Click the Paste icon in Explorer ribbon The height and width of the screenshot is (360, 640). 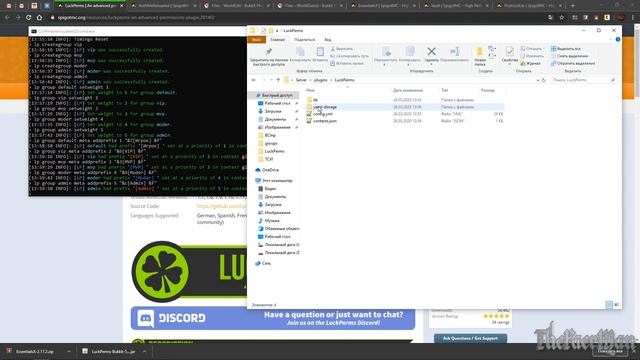click(320, 55)
